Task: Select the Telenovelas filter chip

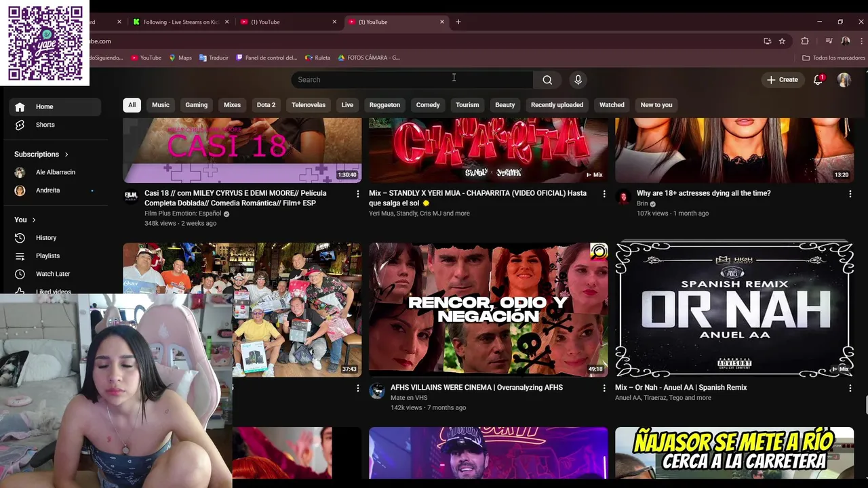Action: (x=309, y=105)
